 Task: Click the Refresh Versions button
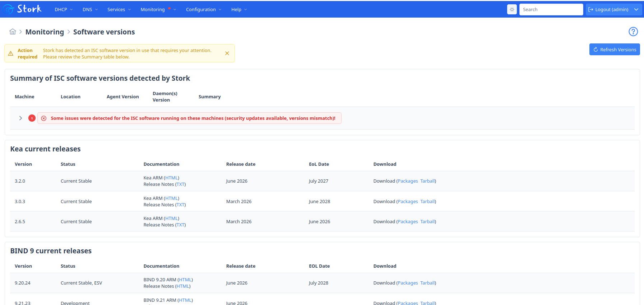click(x=615, y=50)
